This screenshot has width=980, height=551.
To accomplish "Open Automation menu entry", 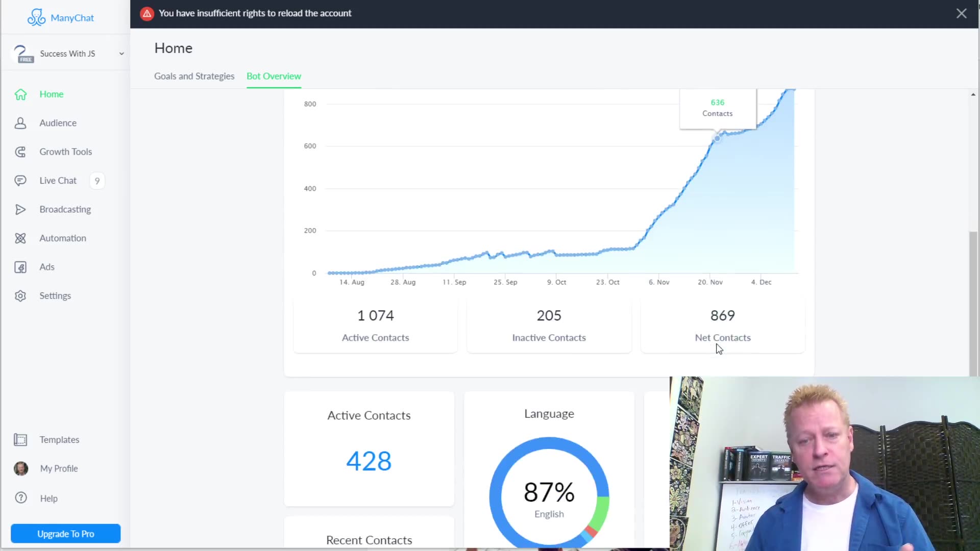I will point(63,238).
